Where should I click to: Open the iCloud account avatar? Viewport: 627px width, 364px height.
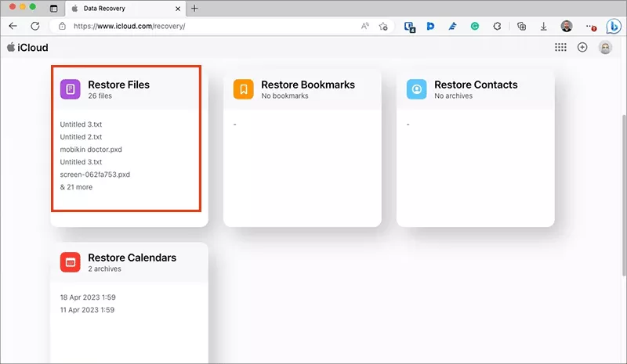point(605,48)
